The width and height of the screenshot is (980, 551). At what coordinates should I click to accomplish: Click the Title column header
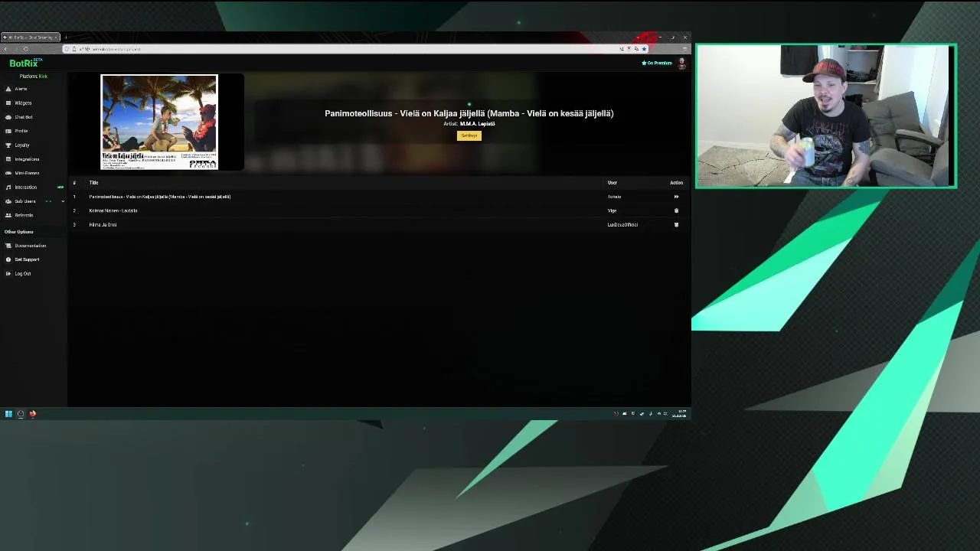coord(93,183)
